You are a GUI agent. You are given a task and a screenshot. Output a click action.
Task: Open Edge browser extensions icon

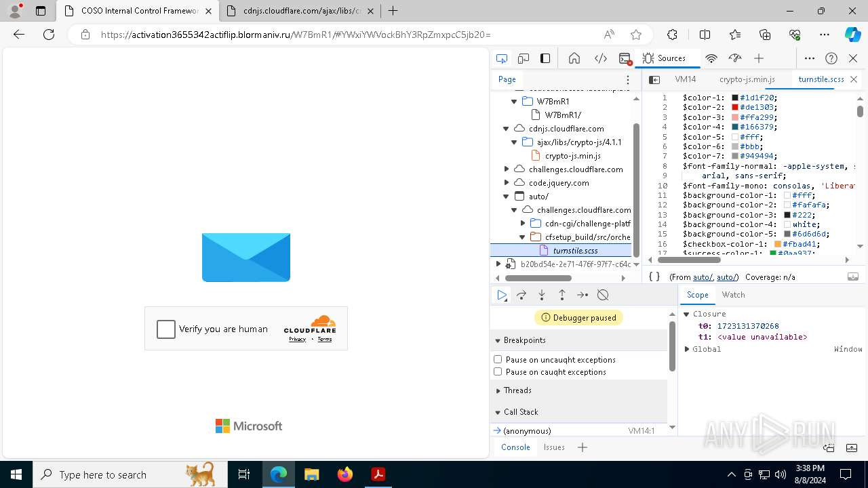[672, 35]
